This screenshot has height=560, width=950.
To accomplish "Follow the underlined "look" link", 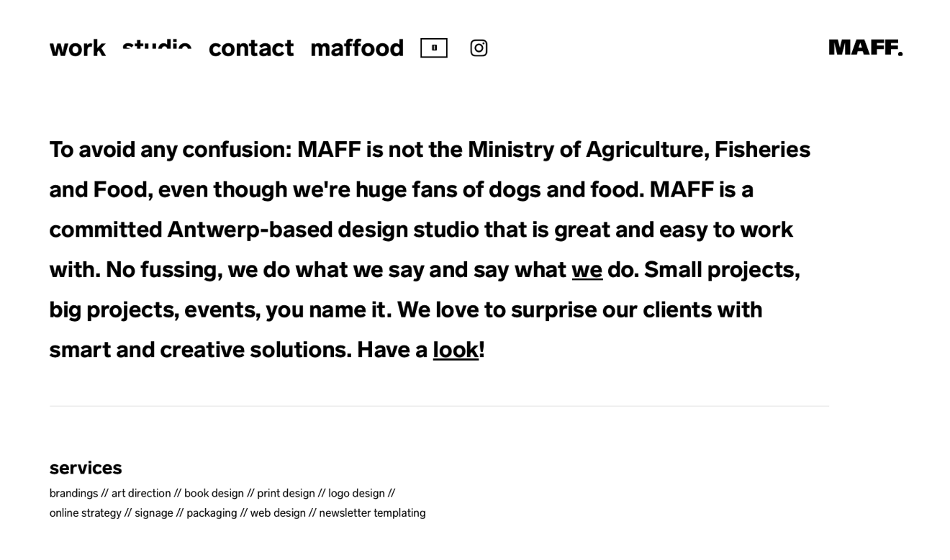I will click(456, 350).
